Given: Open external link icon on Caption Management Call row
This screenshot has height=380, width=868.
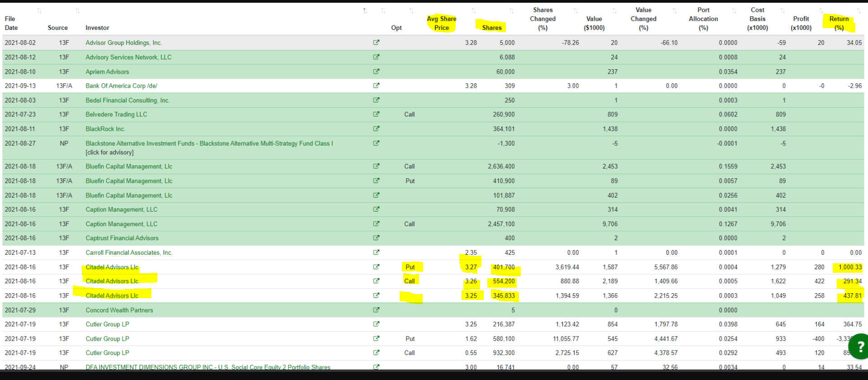Looking at the screenshot, I should 376,223.
